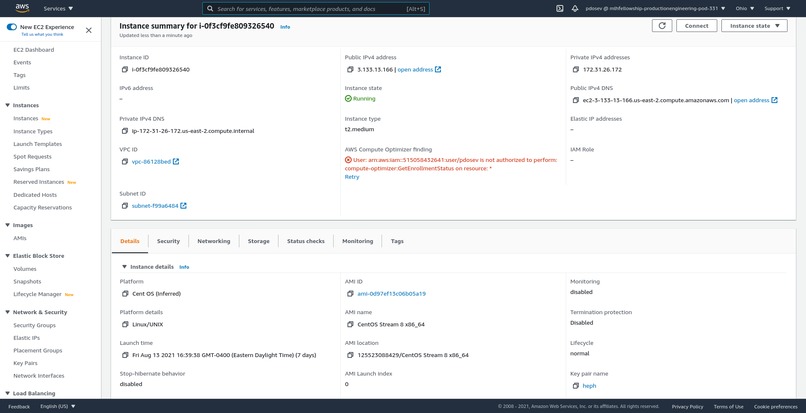The width and height of the screenshot is (806, 413).
Task: Collapse the Instances sidebar section
Action: [x=8, y=105]
